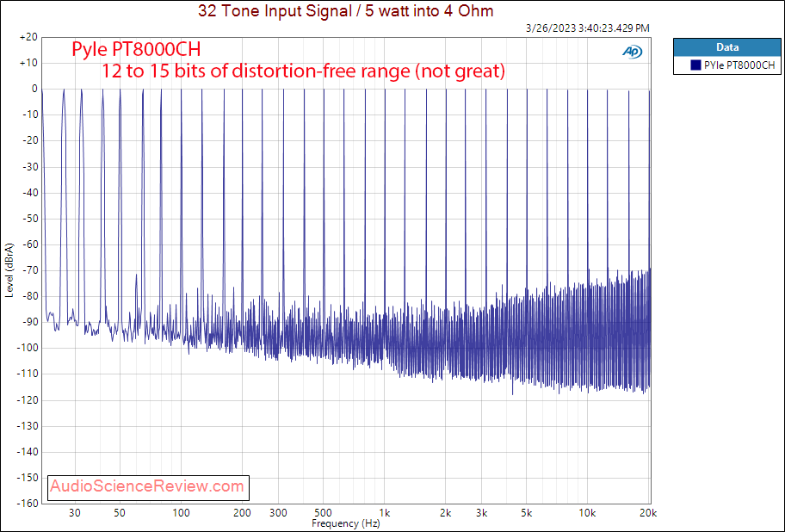This screenshot has height=532, width=785.
Task: Click the "-160" level axis tick
Action: [28, 504]
